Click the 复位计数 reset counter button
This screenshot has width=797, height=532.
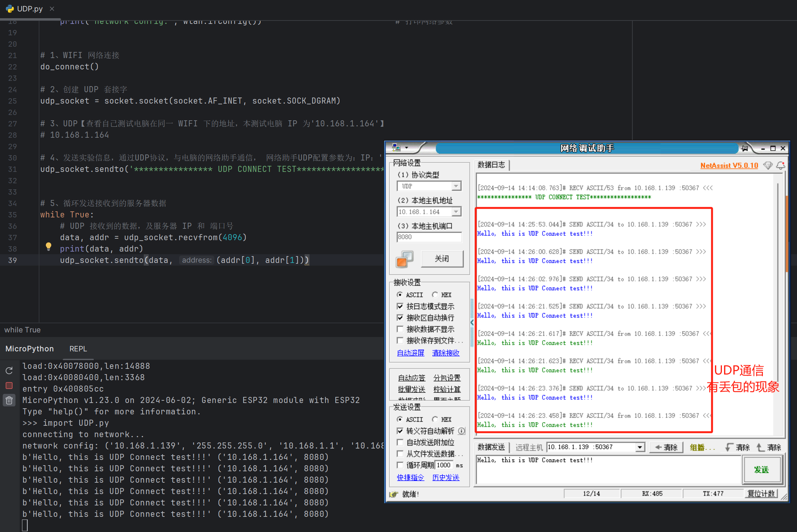pos(761,493)
